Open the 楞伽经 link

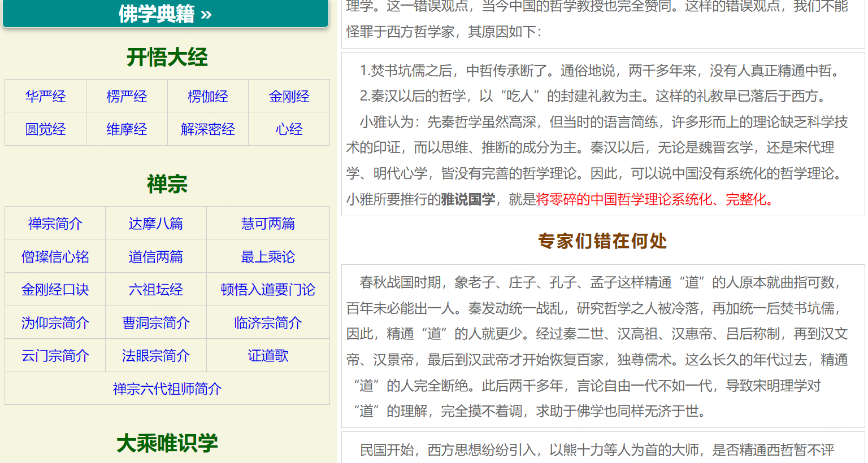click(x=208, y=97)
